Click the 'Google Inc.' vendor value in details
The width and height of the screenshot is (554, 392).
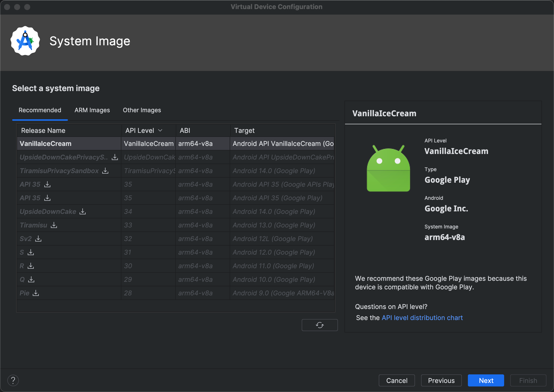coord(446,209)
